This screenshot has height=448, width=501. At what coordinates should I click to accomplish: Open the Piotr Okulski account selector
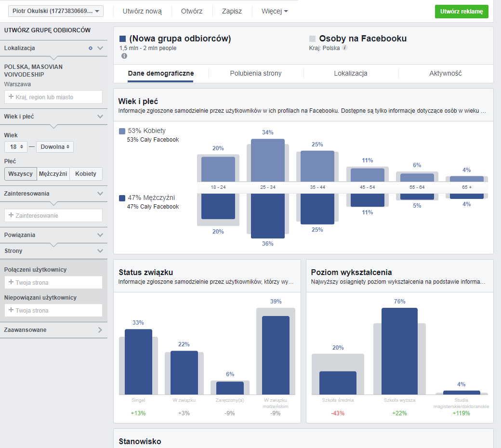coord(54,10)
